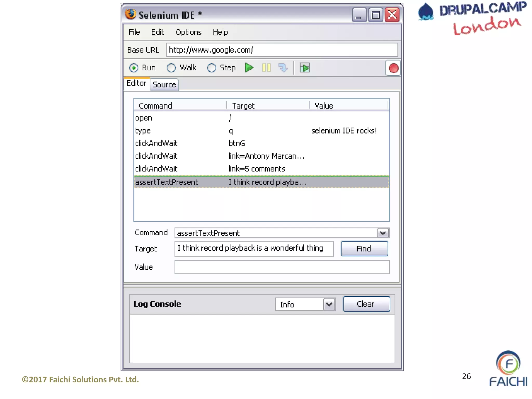Select the Walk radio button
The height and width of the screenshot is (399, 532).
pyautogui.click(x=171, y=68)
